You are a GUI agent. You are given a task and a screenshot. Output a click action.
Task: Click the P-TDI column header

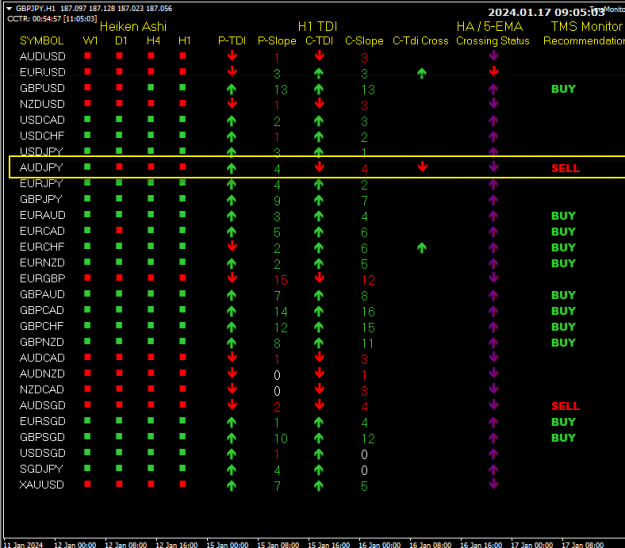232,41
